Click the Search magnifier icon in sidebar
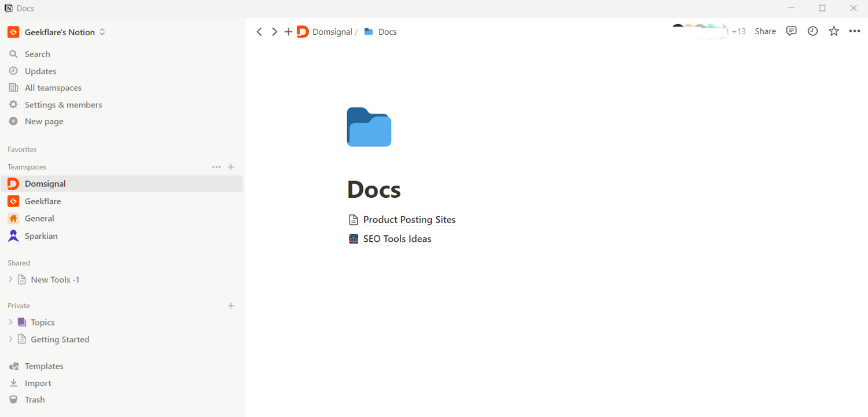 pos(13,54)
